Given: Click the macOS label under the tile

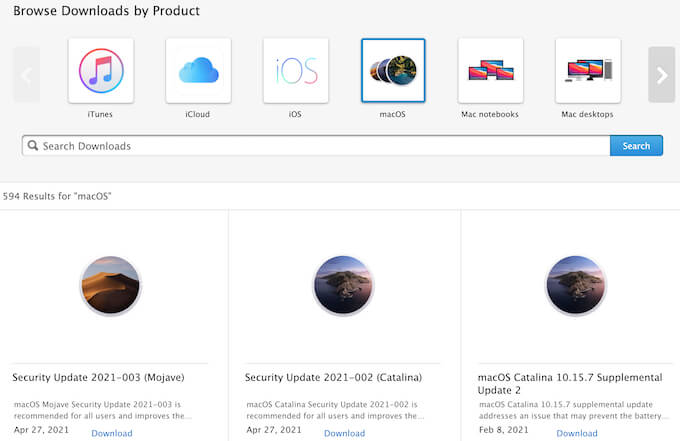Looking at the screenshot, I should point(392,114).
